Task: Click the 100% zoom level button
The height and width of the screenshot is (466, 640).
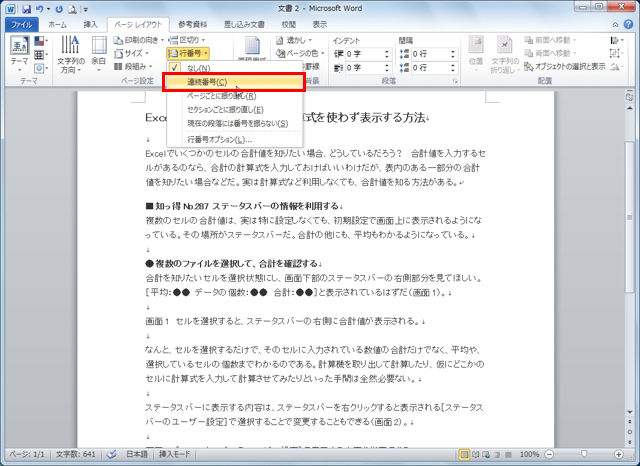Action: coord(529,454)
